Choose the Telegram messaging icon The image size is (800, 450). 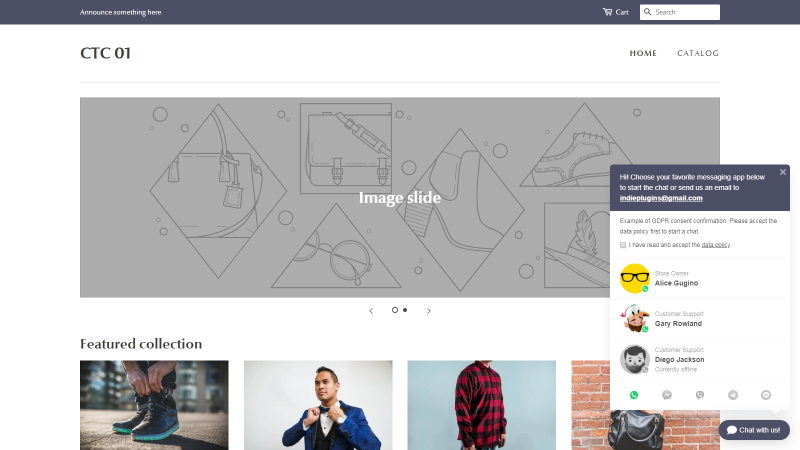click(733, 395)
